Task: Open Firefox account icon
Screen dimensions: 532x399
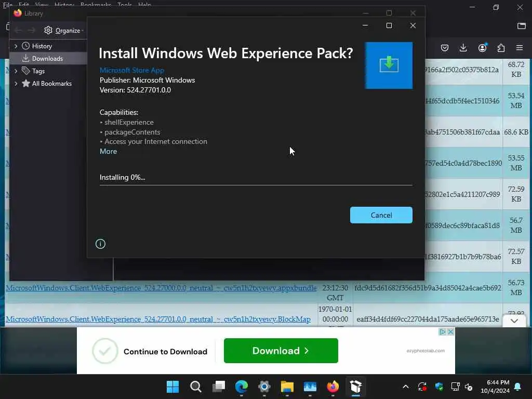Action: coord(482,48)
